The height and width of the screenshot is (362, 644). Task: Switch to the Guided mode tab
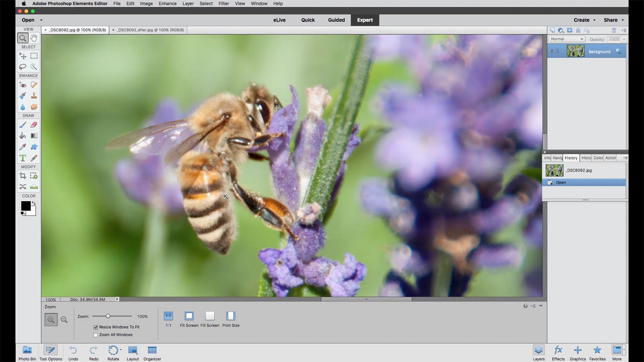[x=336, y=20]
